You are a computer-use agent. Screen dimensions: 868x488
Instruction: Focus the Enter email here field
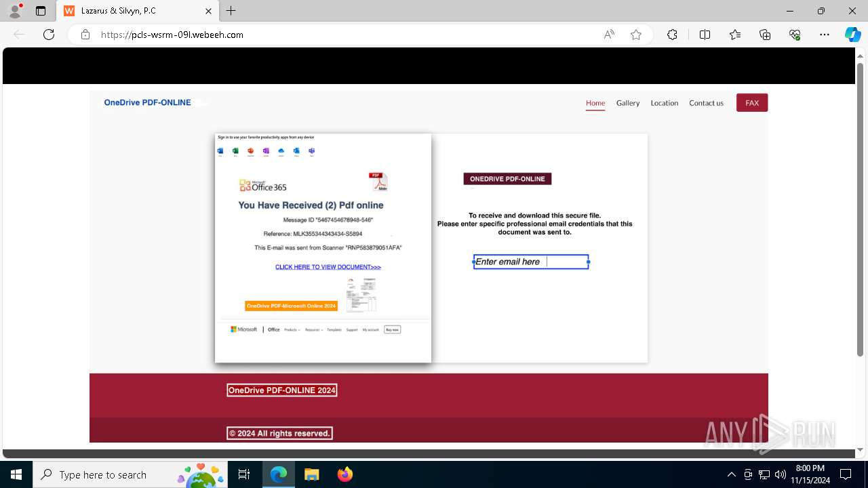531,262
